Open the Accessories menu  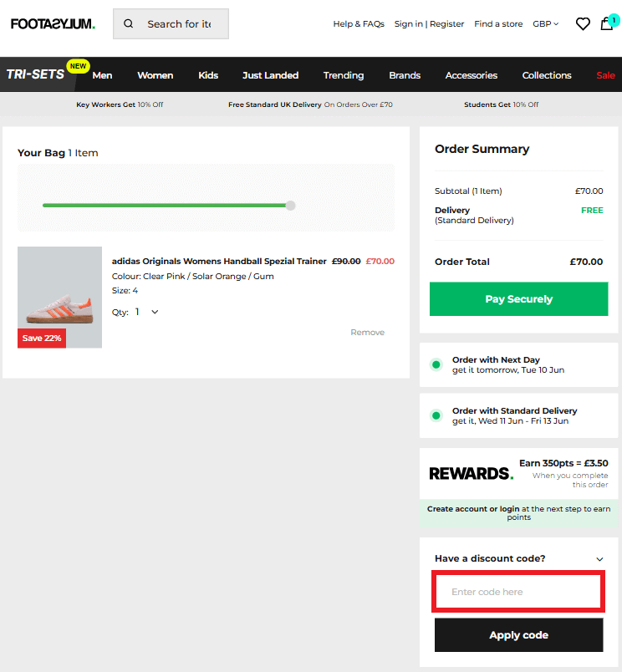(472, 75)
